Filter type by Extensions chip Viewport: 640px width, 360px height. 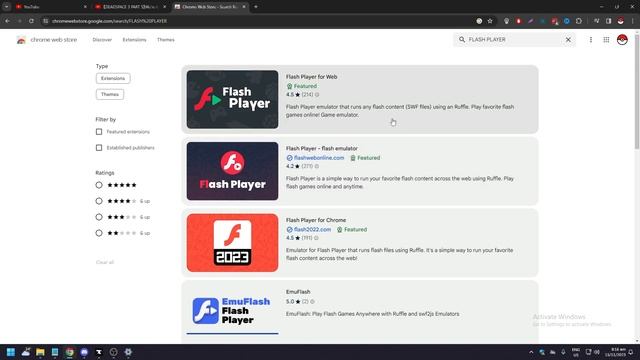(113, 78)
